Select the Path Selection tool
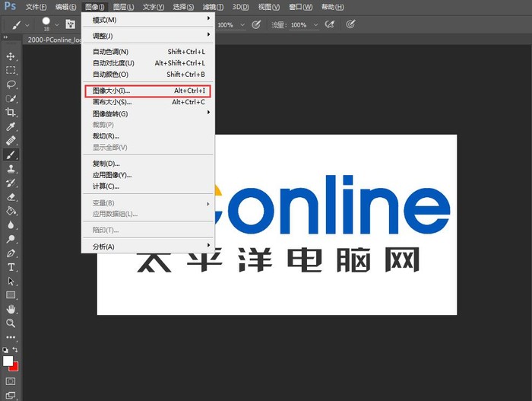Screen dimensions: 532x401 point(11,282)
